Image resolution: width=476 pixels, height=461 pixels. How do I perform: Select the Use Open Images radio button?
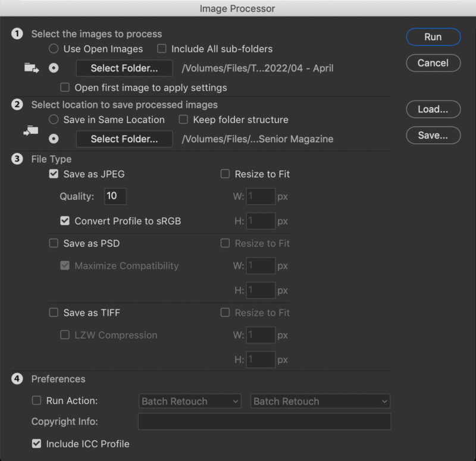54,49
